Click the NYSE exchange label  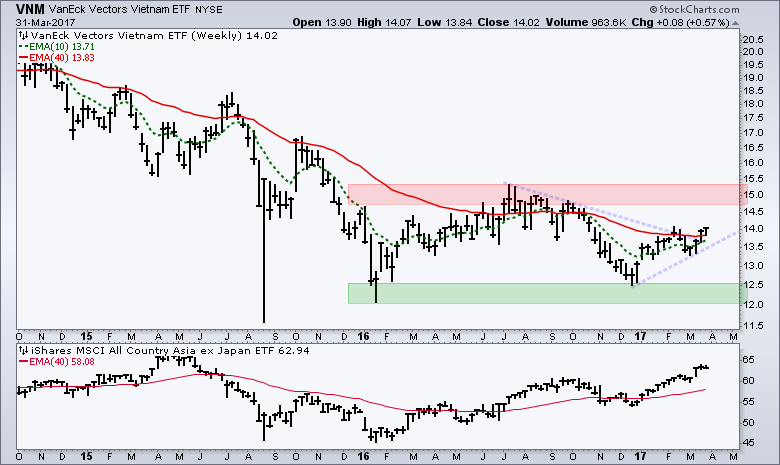[x=209, y=10]
